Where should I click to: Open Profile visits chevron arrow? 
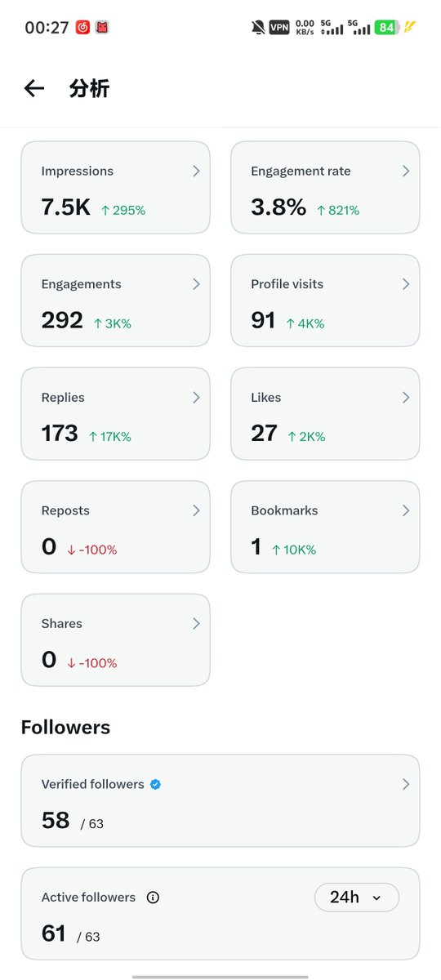[x=406, y=284]
